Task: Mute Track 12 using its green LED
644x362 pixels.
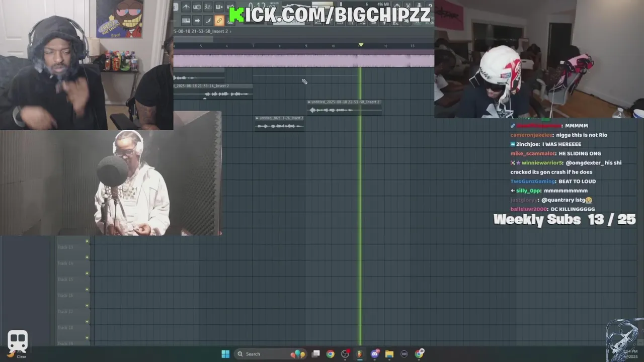Action: 87,241
